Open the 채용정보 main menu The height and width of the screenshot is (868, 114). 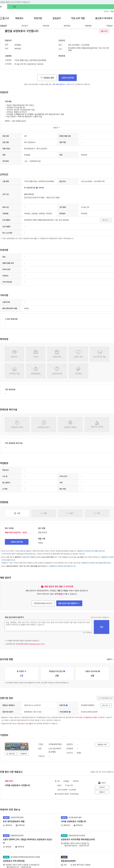coord(19,18)
